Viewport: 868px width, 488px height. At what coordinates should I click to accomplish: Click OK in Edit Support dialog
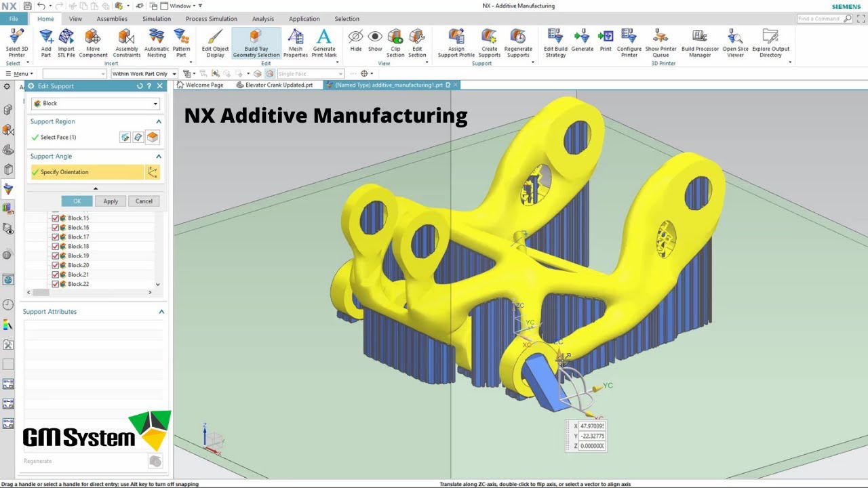[x=77, y=201]
